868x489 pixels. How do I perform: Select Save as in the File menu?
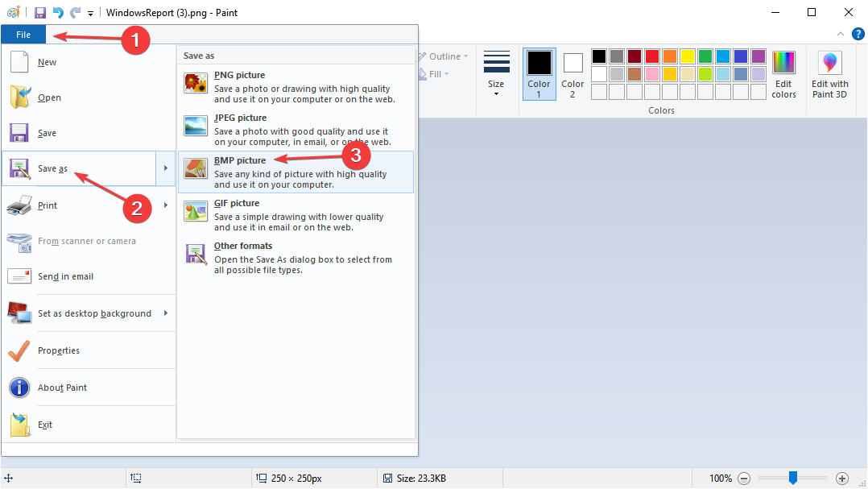(79, 168)
